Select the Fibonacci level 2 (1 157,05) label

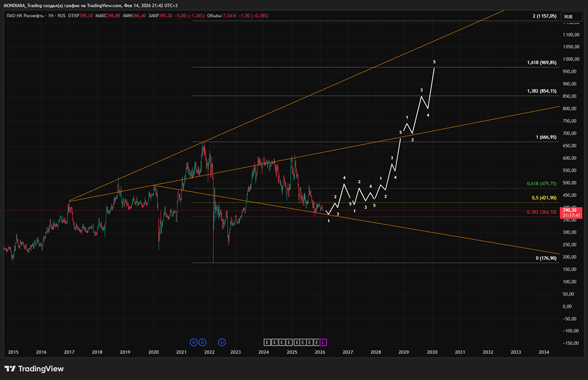click(x=544, y=16)
